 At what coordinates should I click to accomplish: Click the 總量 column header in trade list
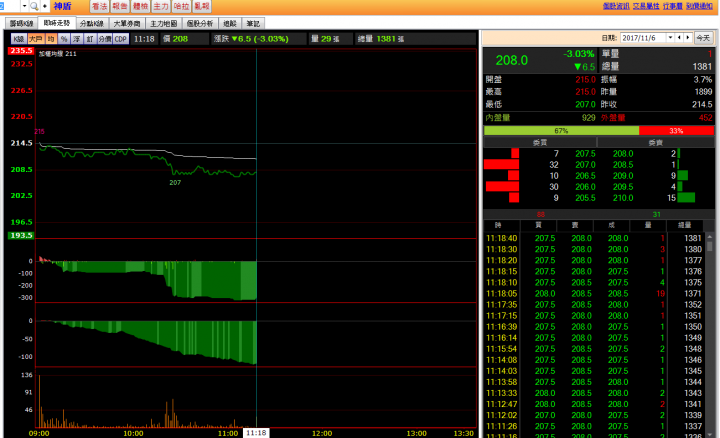pos(685,225)
